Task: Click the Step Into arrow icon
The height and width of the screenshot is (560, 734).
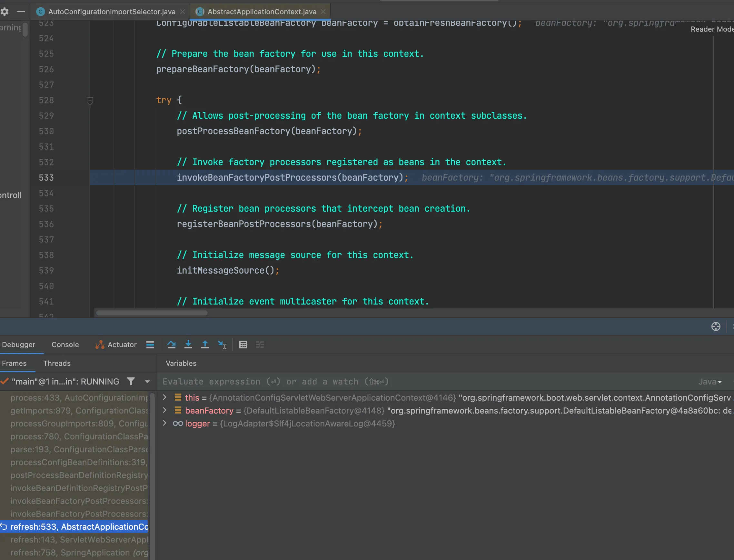Action: pyautogui.click(x=188, y=344)
